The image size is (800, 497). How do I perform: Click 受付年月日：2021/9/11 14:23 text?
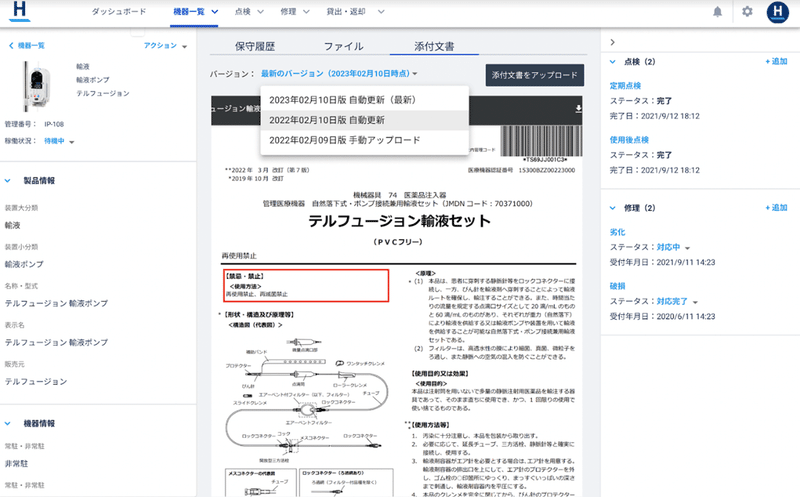[x=662, y=262]
